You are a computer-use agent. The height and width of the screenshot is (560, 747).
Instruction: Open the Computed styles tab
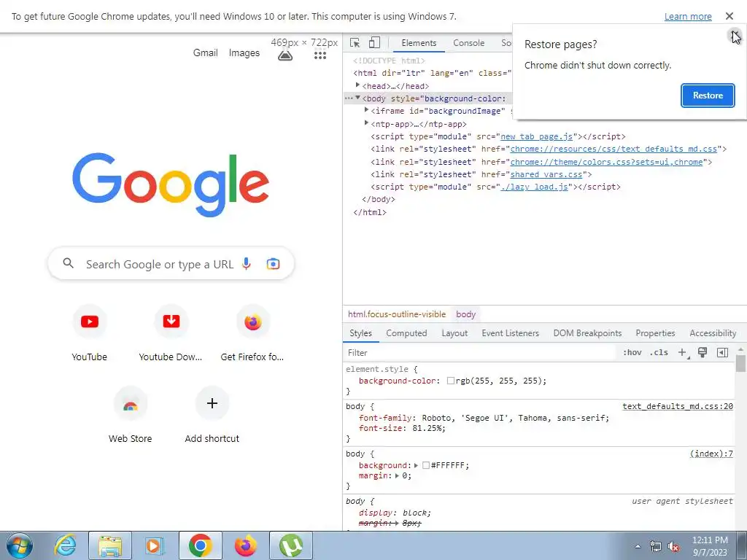406,333
